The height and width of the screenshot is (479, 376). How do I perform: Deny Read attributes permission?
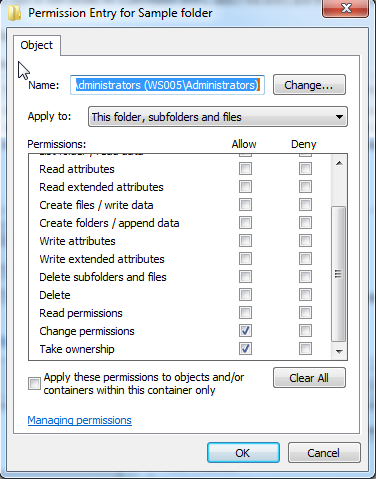[x=305, y=169]
